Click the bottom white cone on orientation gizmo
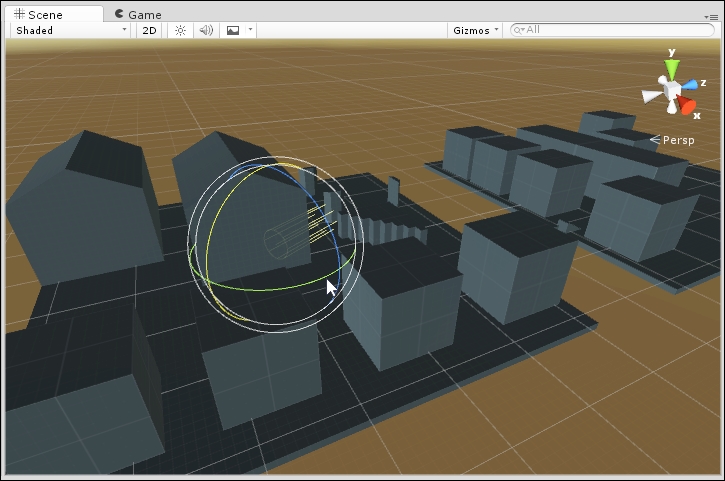Viewport: 725px width, 481px height. tap(672, 108)
